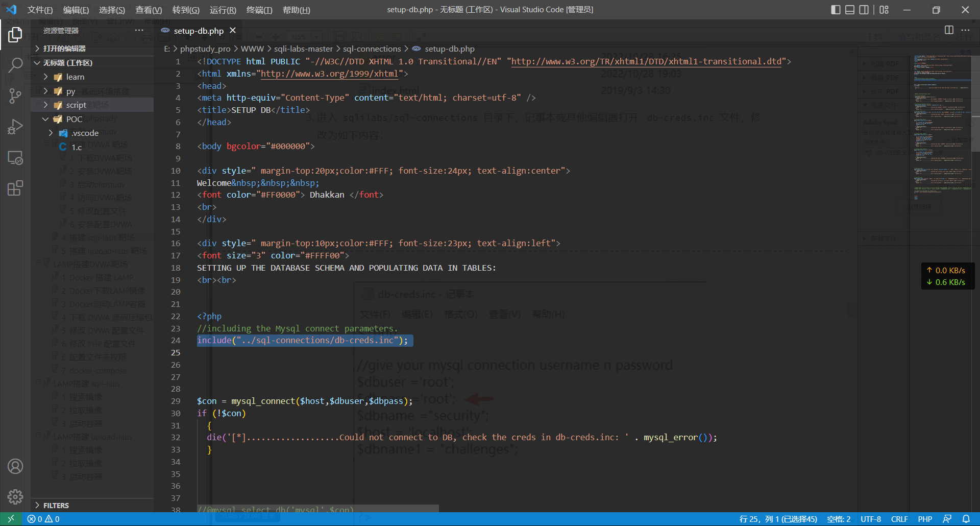
Task: Click the include db-creds.inc line
Action: coord(303,340)
